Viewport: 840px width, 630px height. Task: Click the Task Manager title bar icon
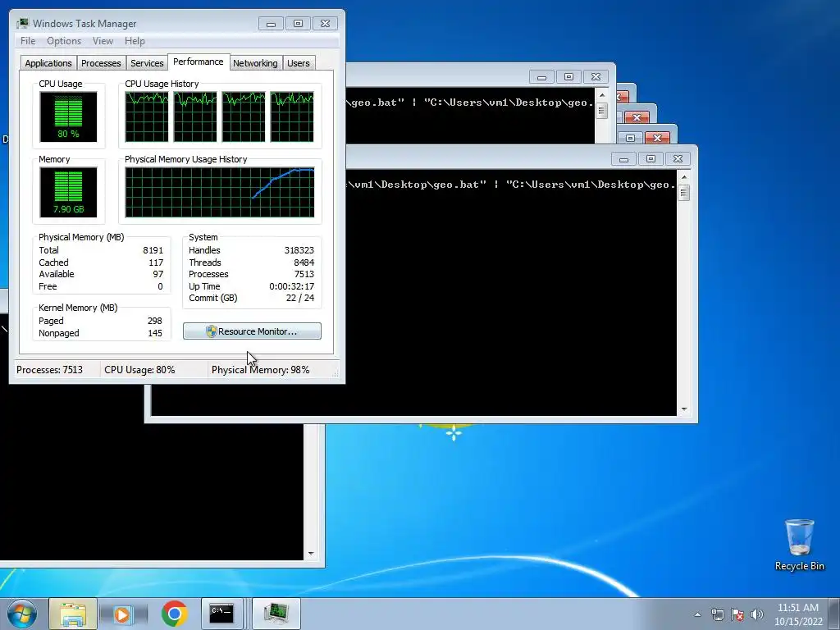click(22, 24)
